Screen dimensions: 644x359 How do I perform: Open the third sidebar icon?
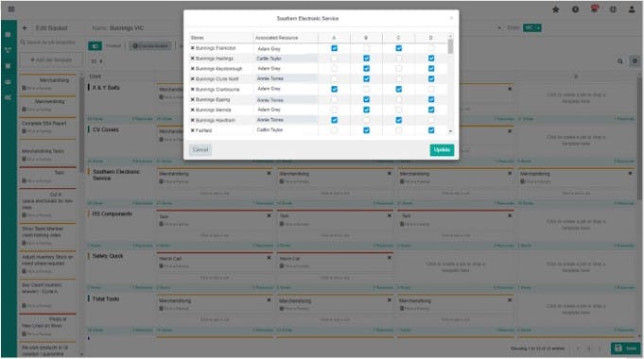8,65
